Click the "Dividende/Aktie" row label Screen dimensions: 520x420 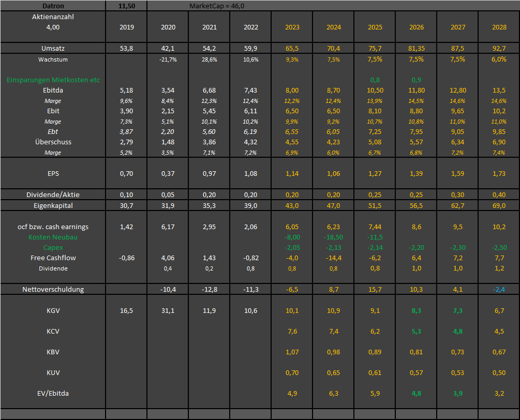(x=53, y=194)
